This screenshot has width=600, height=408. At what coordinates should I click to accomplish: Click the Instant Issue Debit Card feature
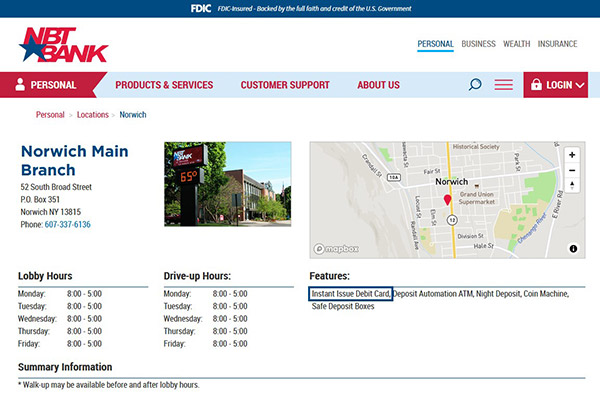(x=350, y=294)
